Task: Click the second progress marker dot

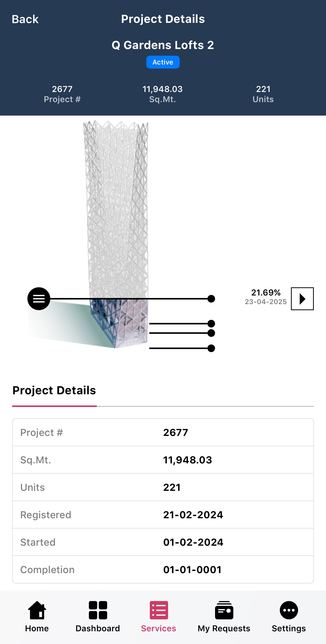Action: pyautogui.click(x=211, y=324)
